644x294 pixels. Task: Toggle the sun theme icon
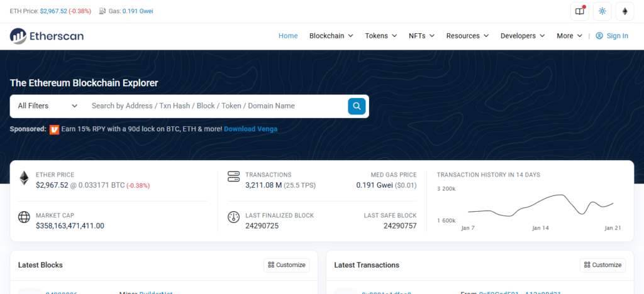click(602, 11)
